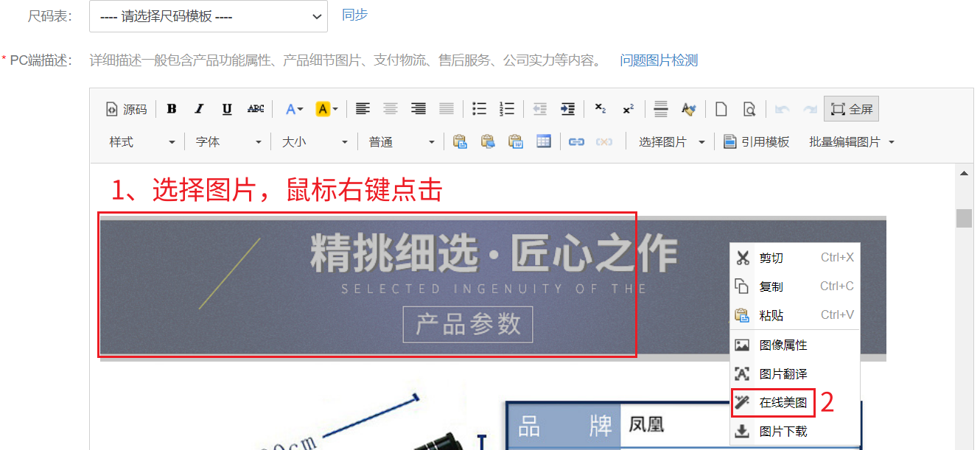Toggle underline formatting
Viewport: 980px width, 450px height.
(227, 109)
